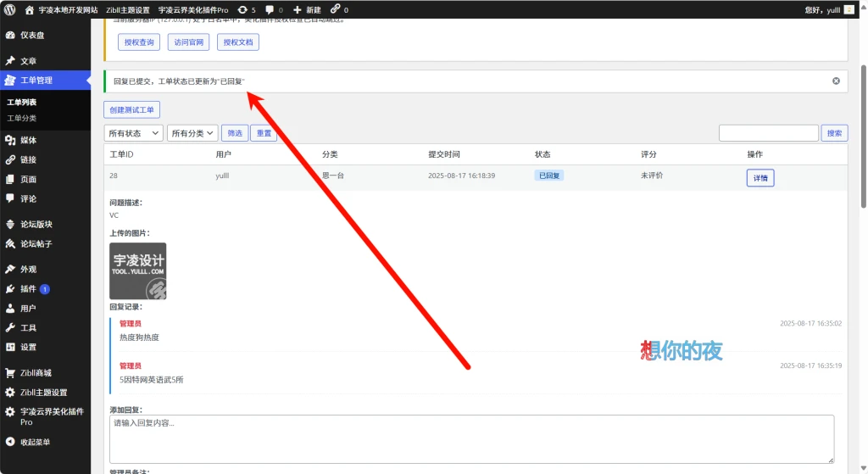Click the 工单ID column header
This screenshot has width=868, height=474.
point(121,154)
